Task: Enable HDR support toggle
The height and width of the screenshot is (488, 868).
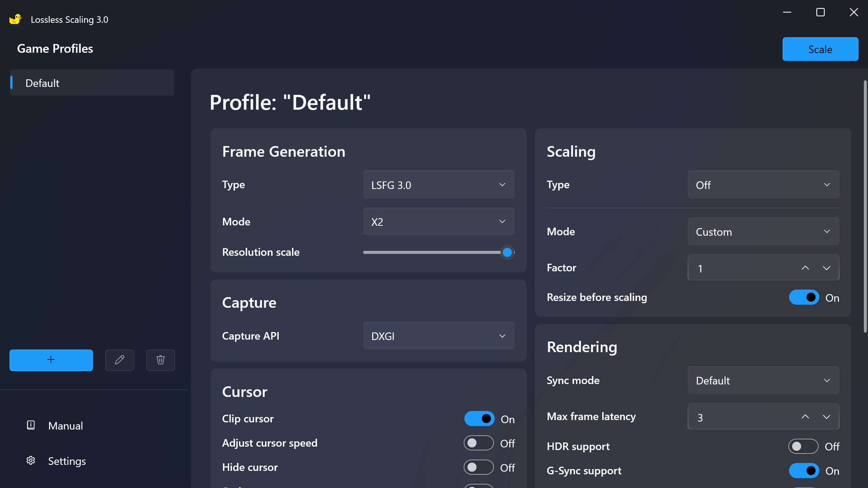Action: (804, 446)
